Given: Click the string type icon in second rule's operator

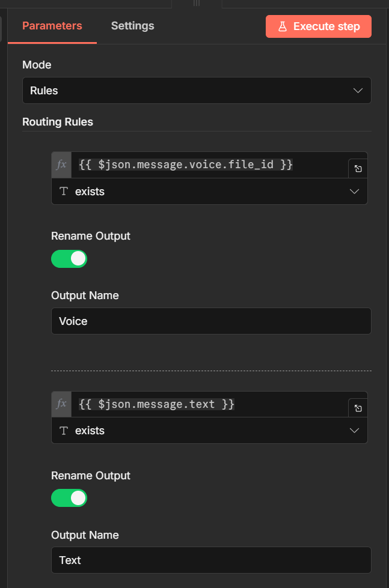Looking at the screenshot, I should coord(64,431).
